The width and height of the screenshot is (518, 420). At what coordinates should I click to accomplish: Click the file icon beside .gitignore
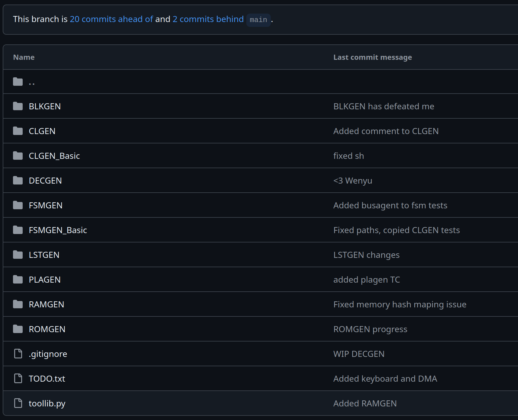tap(18, 354)
